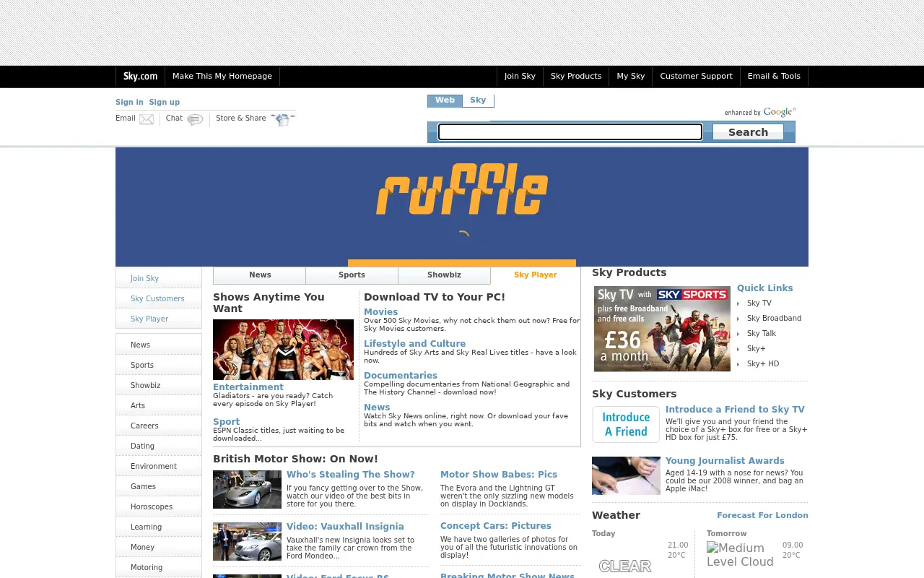This screenshot has width=924, height=578.
Task: Open the Sports content tab
Action: (352, 275)
